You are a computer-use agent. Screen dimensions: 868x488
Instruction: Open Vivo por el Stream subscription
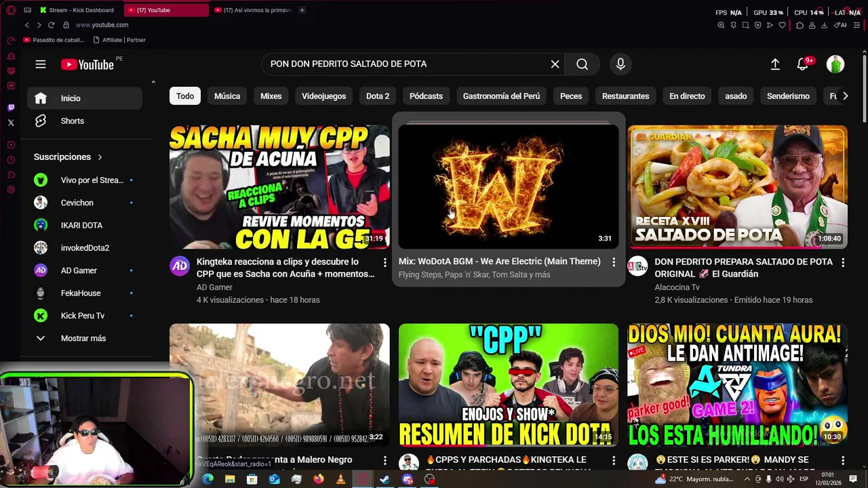(x=85, y=180)
